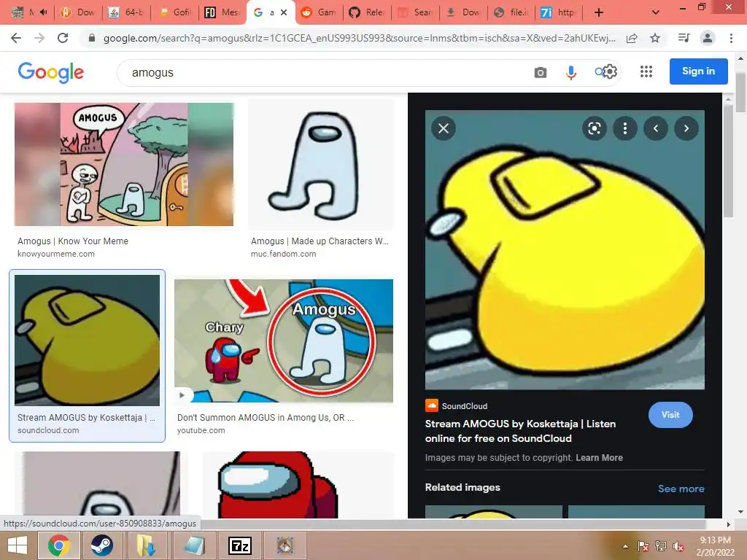Image resolution: width=747 pixels, height=560 pixels.
Task: Click the Learn More copyright link
Action: click(x=600, y=458)
